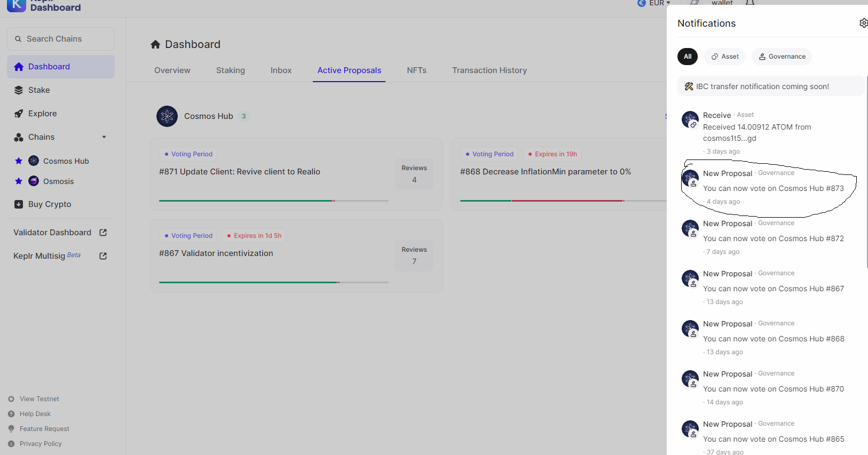Switch to the Overview tab
Image resolution: width=868 pixels, height=455 pixels.
click(x=172, y=70)
